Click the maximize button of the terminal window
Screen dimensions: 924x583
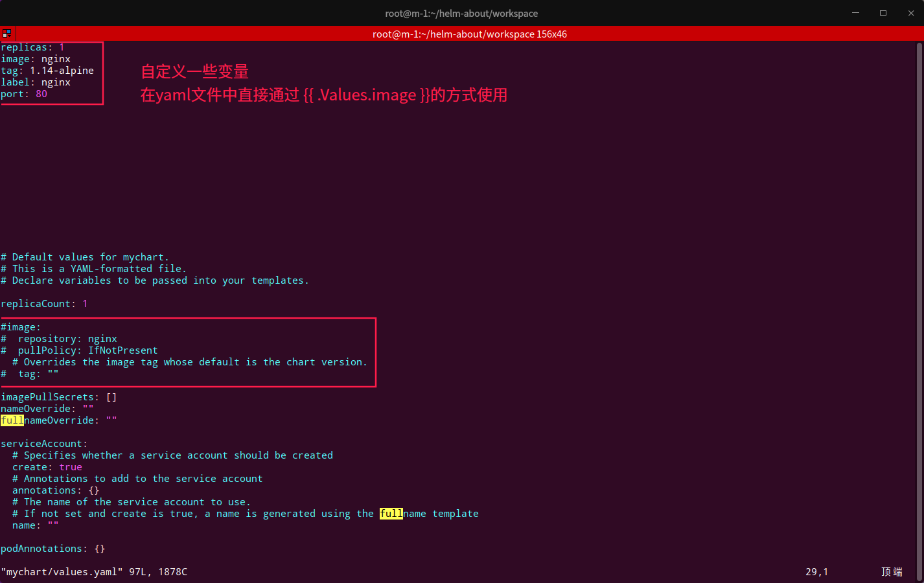pos(883,13)
